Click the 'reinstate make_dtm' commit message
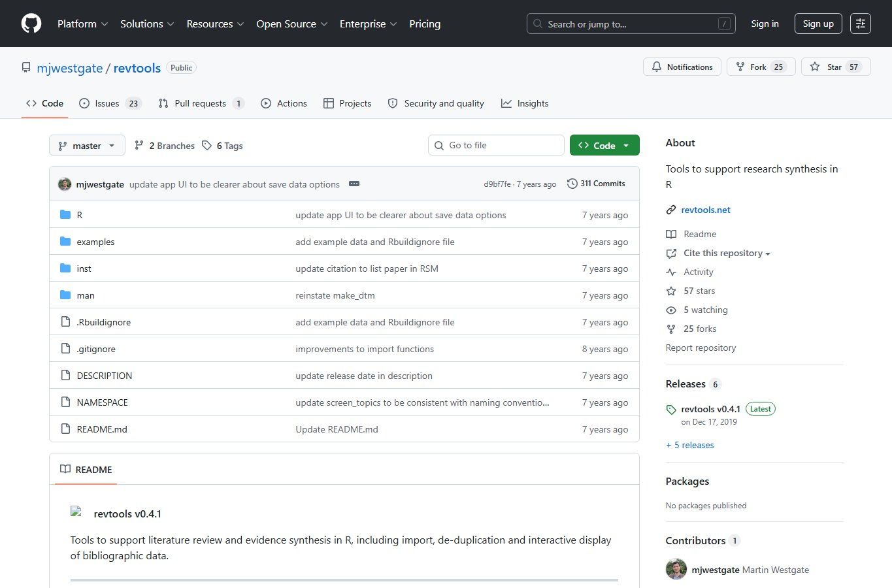Screen dimensions: 892x588 coord(335,295)
